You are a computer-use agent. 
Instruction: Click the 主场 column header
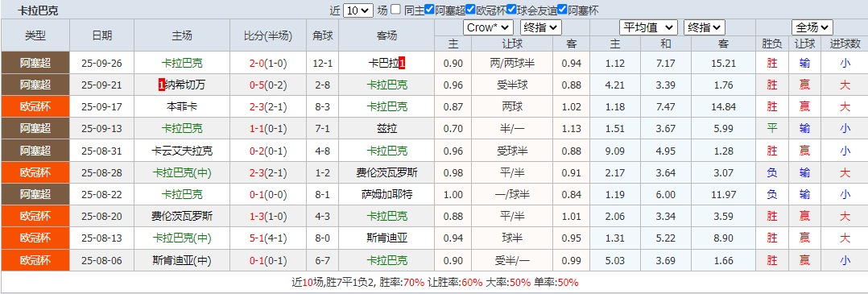coord(182,35)
